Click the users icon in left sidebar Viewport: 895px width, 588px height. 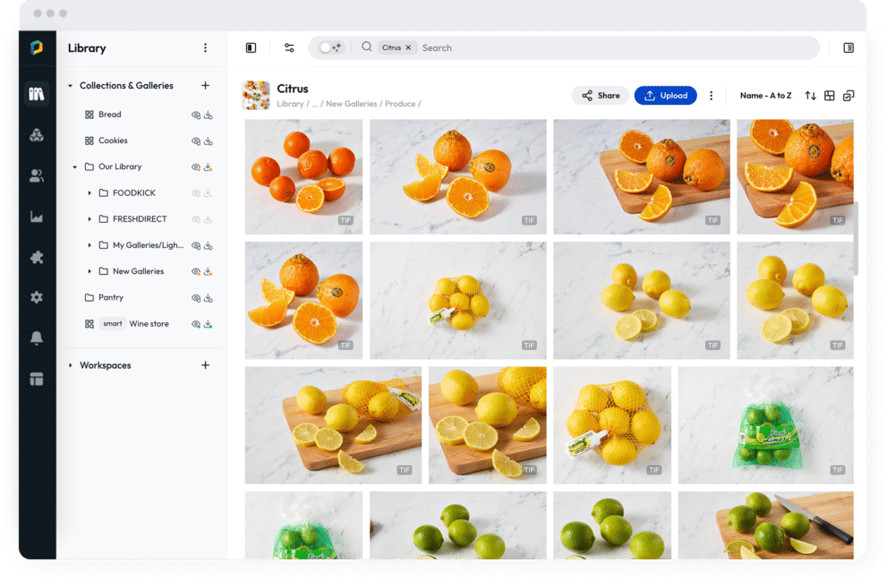coord(37,176)
